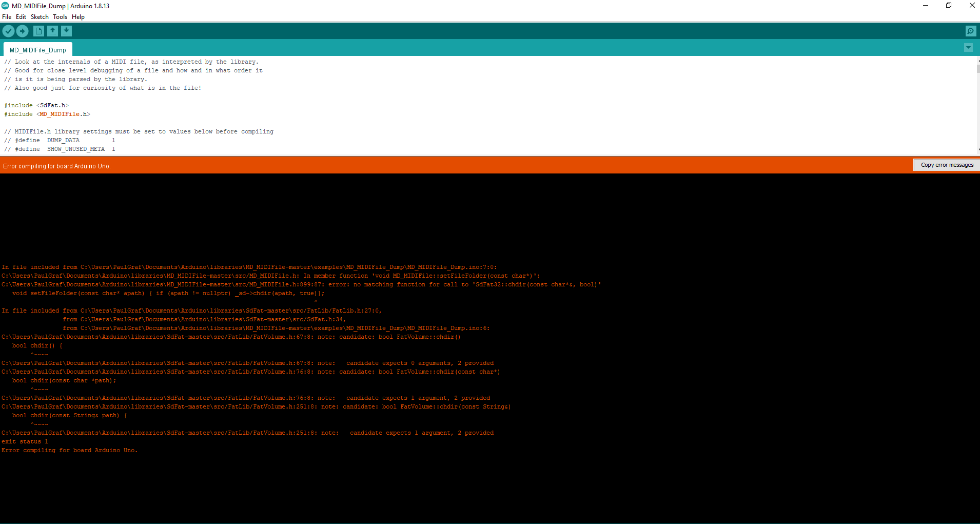Click the SdFat.h include line in the code

click(x=36, y=105)
